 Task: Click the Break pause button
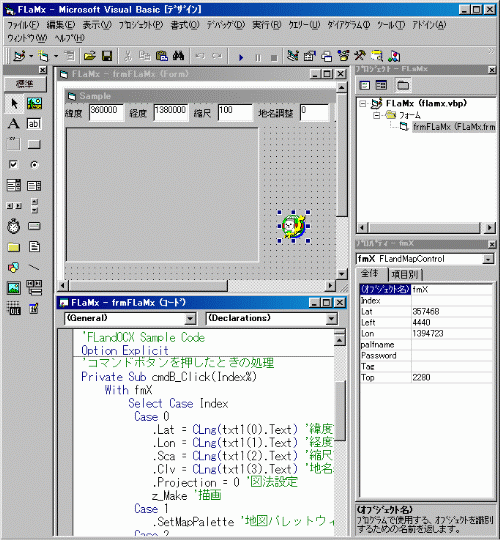[258, 57]
